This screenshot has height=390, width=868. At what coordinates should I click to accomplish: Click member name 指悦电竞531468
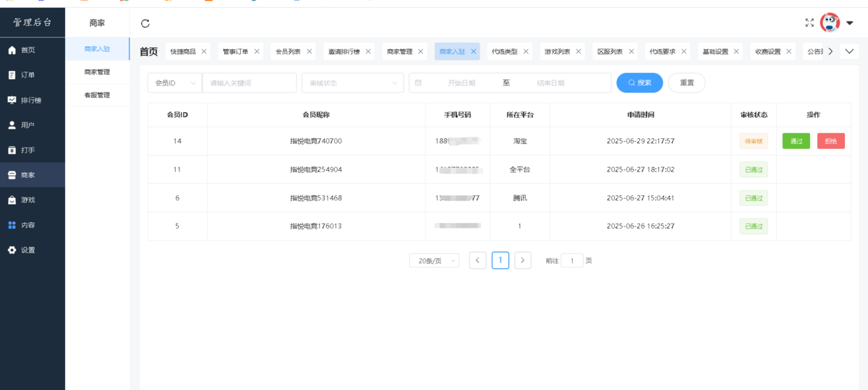coord(316,198)
